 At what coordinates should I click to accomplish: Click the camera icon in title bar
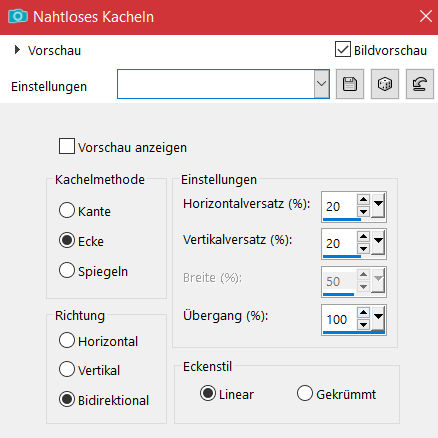coord(18,16)
